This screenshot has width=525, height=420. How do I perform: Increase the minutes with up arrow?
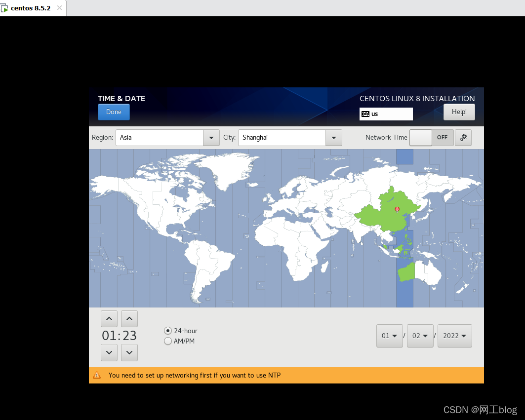click(129, 319)
